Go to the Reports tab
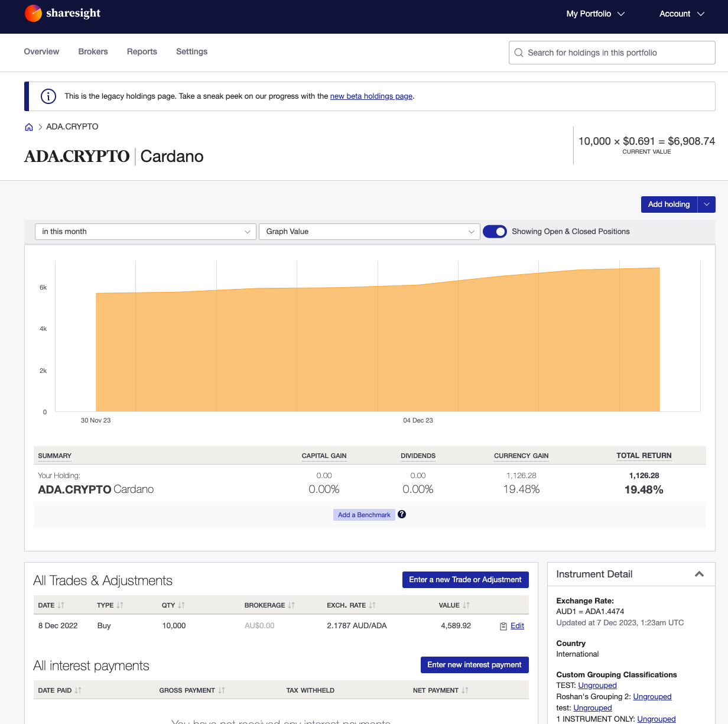This screenshot has width=728, height=724. click(142, 52)
